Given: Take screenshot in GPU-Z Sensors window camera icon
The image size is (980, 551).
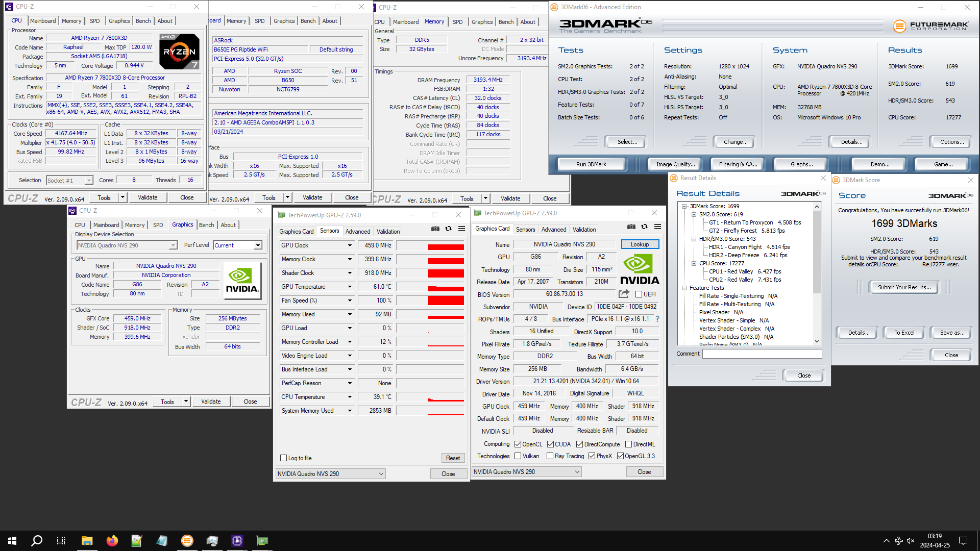Looking at the screenshot, I should [435, 229].
